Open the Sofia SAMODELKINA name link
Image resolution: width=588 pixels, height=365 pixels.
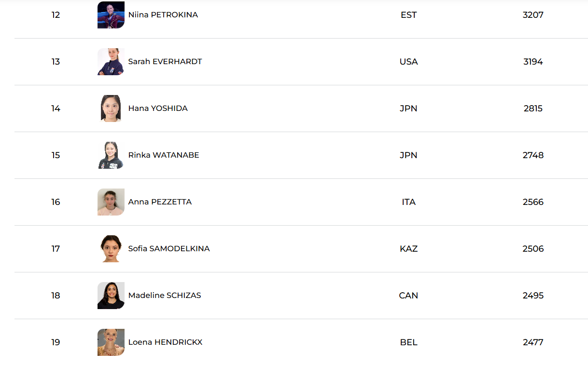click(169, 249)
